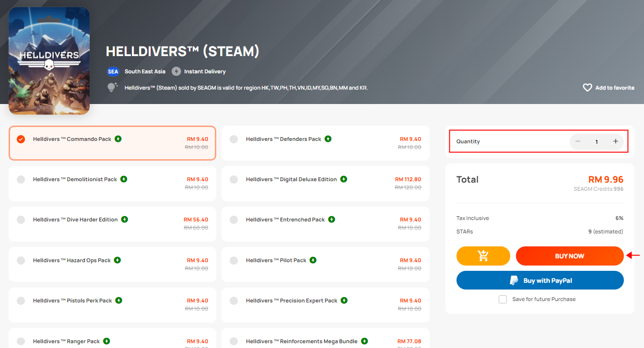The height and width of the screenshot is (348, 644).
Task: Click the Save for future Purchase label
Action: click(x=544, y=299)
